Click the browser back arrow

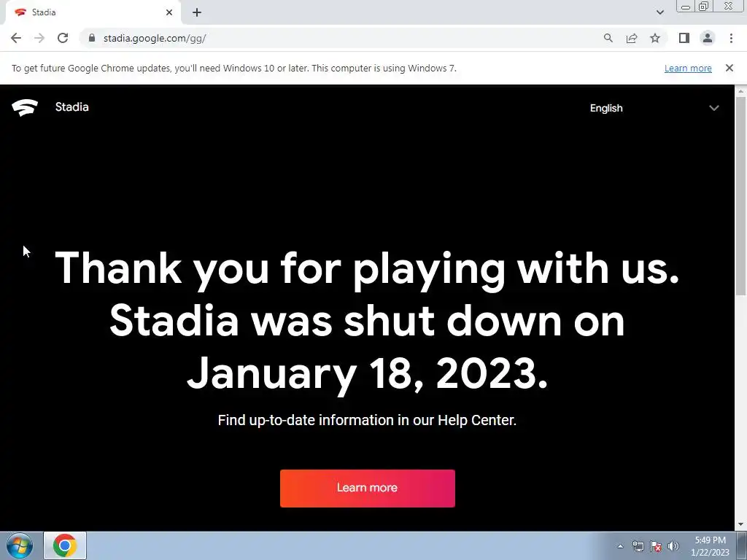tap(16, 38)
